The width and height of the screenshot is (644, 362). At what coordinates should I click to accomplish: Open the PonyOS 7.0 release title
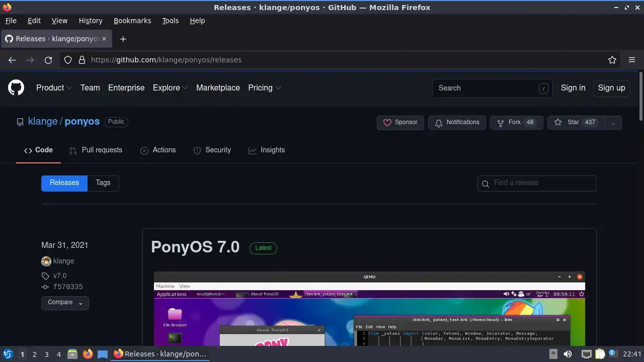[195, 247]
